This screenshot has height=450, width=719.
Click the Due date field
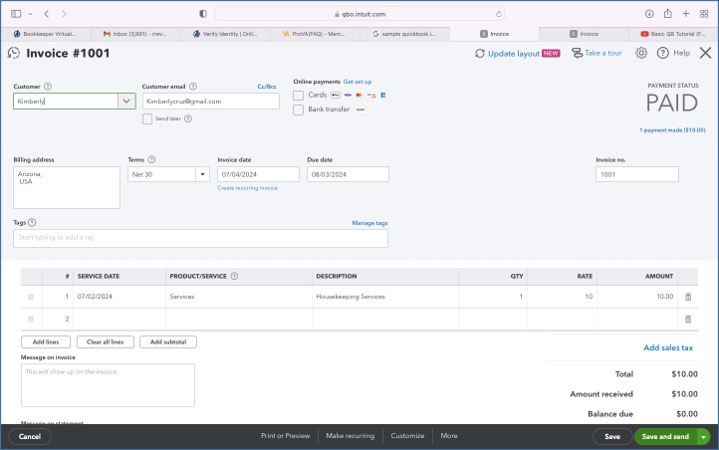[x=348, y=174]
